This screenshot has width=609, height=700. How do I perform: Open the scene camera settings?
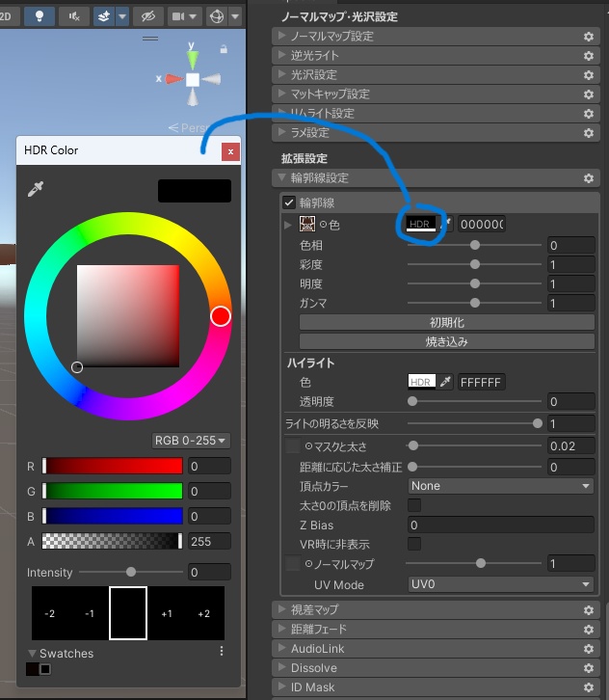(x=184, y=16)
